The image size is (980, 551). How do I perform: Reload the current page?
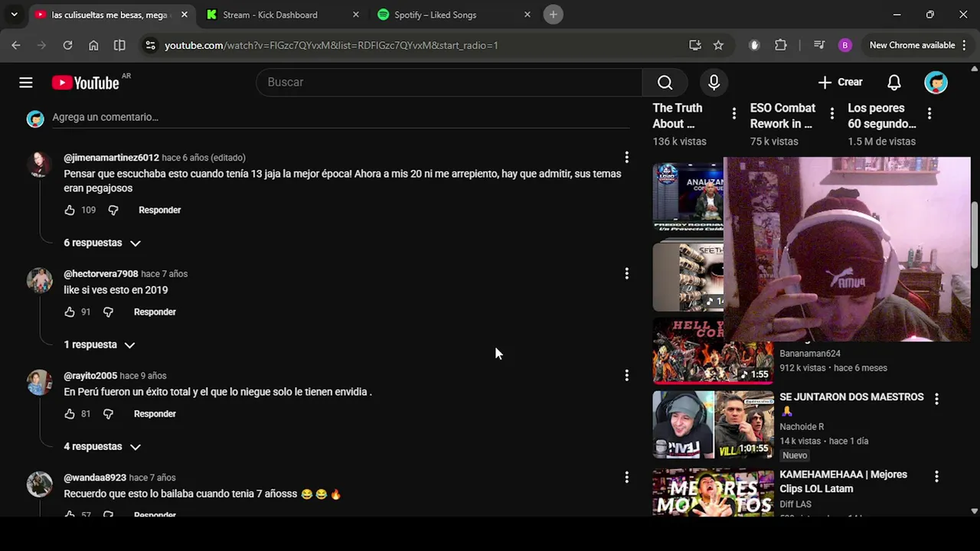(67, 45)
